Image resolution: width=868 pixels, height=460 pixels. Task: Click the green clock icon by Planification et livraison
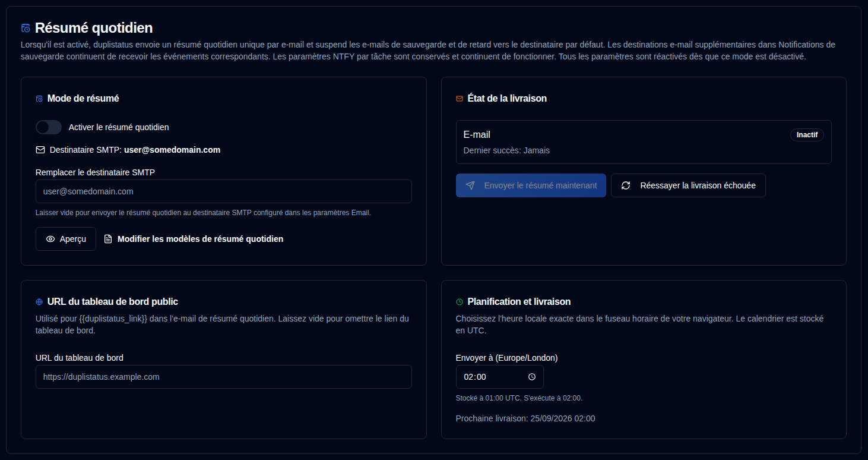point(460,302)
